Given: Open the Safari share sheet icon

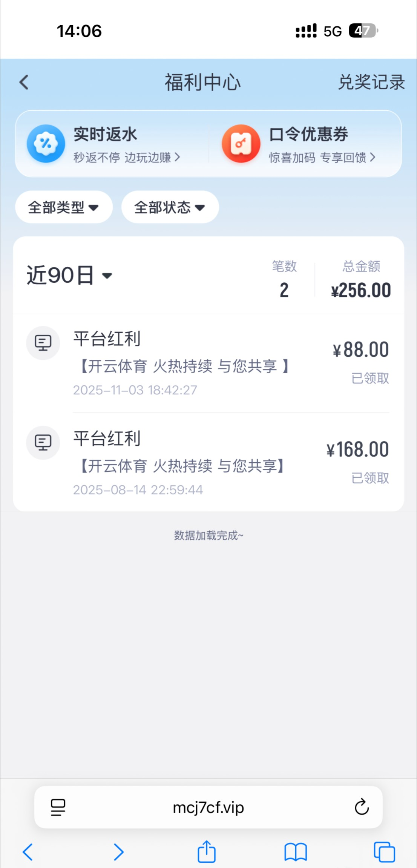Looking at the screenshot, I should tap(207, 852).
